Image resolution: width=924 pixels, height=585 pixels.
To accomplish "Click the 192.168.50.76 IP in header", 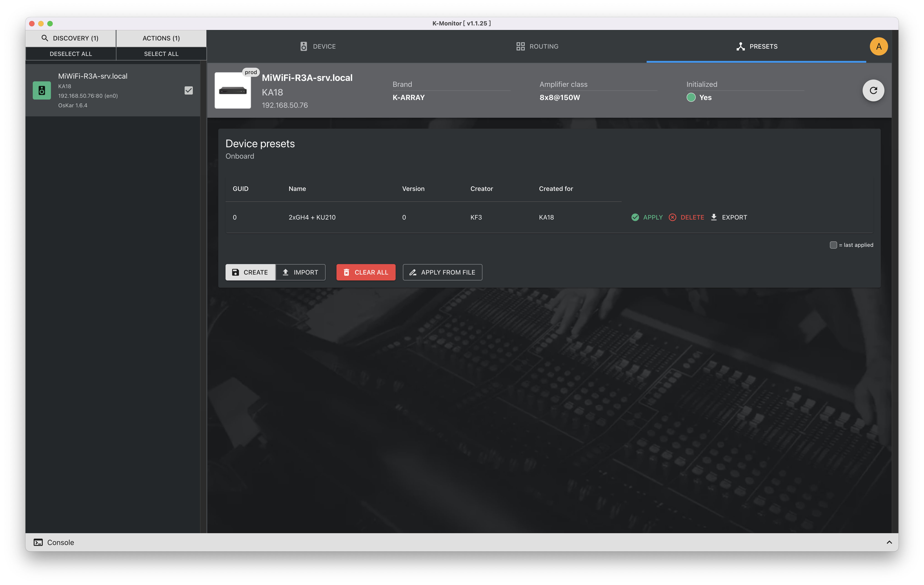I will 285,105.
